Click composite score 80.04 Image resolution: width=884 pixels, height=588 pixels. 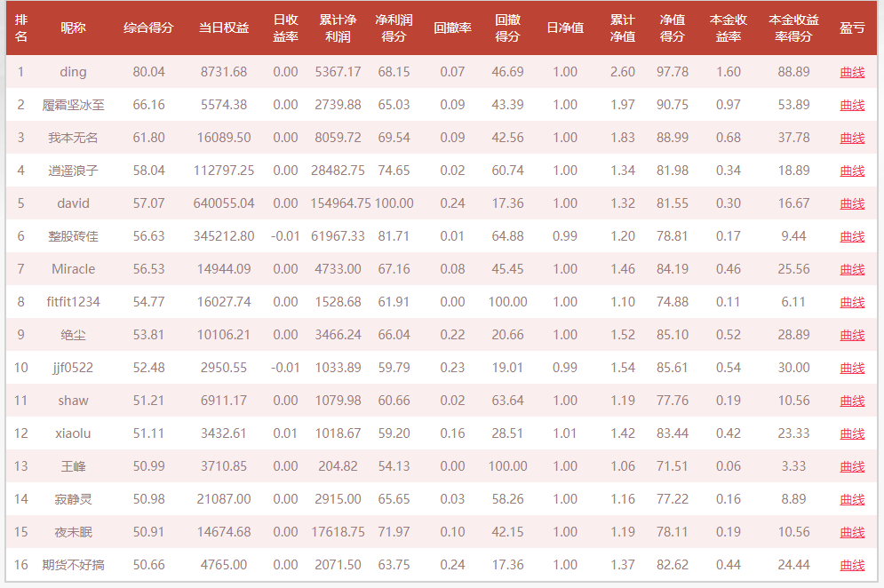(x=149, y=72)
